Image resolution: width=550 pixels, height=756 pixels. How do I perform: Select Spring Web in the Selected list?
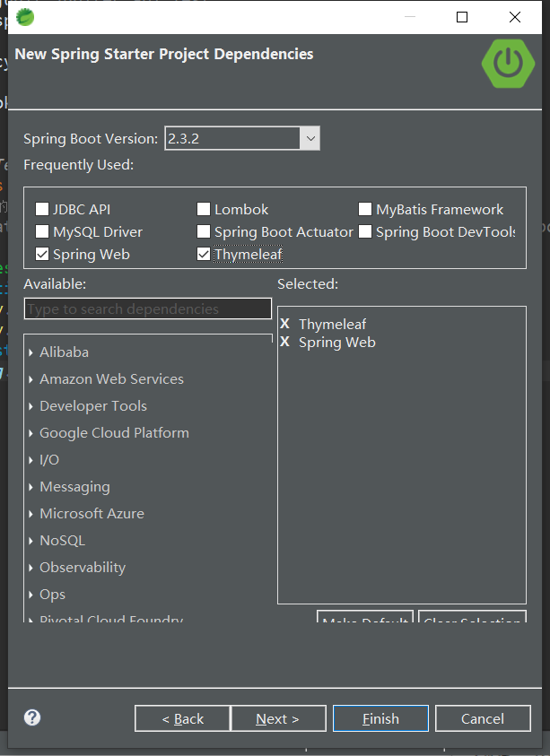pos(336,343)
